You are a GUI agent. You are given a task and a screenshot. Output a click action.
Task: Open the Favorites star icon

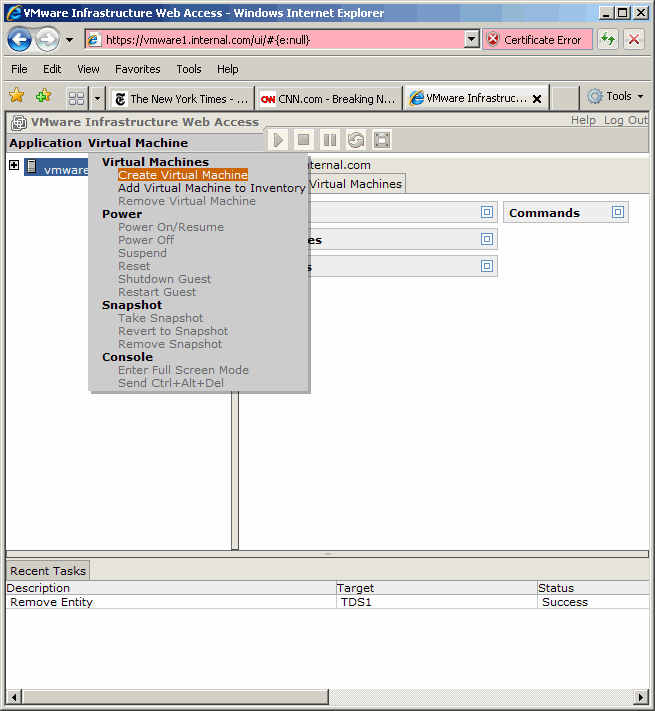(x=17, y=97)
